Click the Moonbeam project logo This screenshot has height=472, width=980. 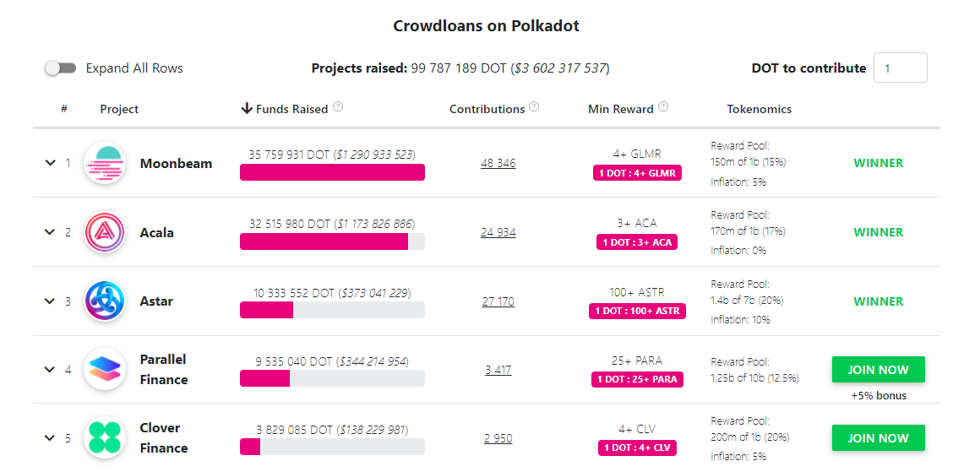pyautogui.click(x=105, y=164)
